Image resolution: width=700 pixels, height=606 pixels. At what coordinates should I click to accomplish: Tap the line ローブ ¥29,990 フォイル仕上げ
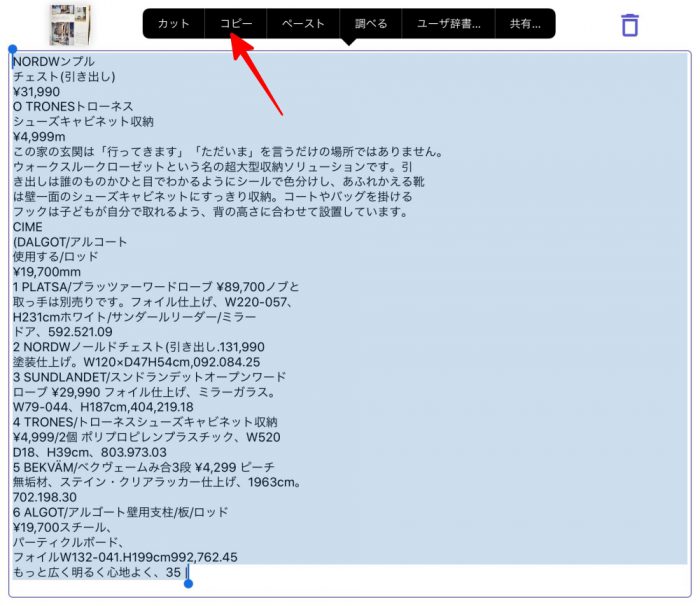144,392
